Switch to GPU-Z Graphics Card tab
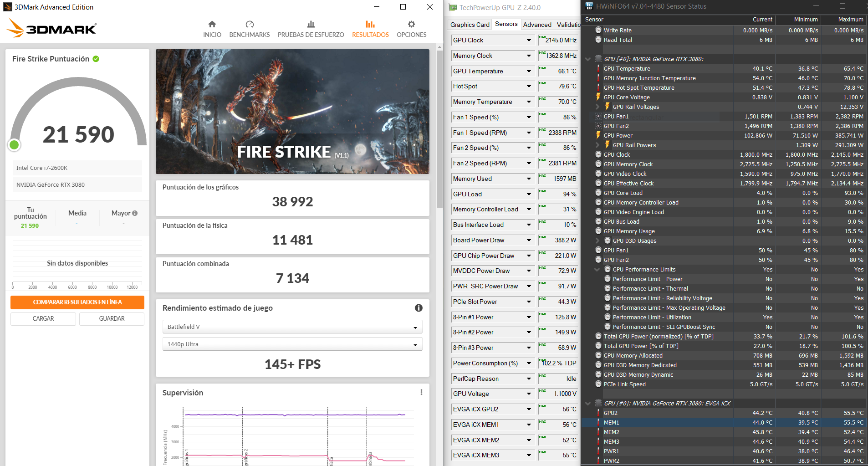Image resolution: width=868 pixels, height=466 pixels. [x=470, y=25]
